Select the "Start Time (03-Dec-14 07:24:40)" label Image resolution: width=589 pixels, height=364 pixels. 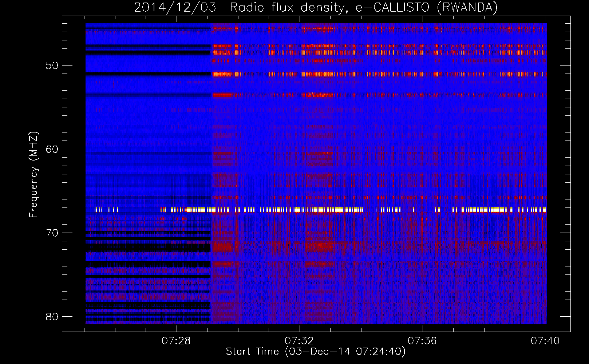click(316, 352)
